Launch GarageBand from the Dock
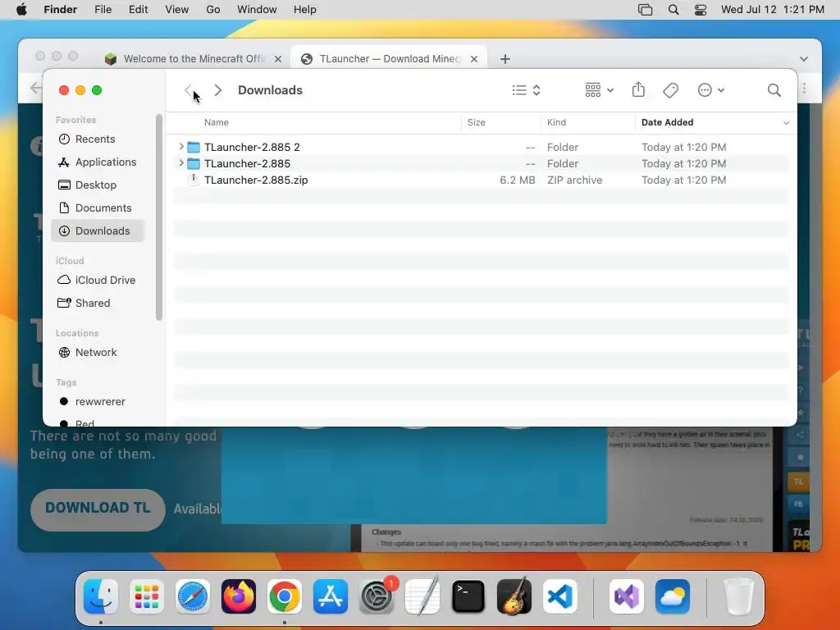The height and width of the screenshot is (630, 840). (514, 596)
